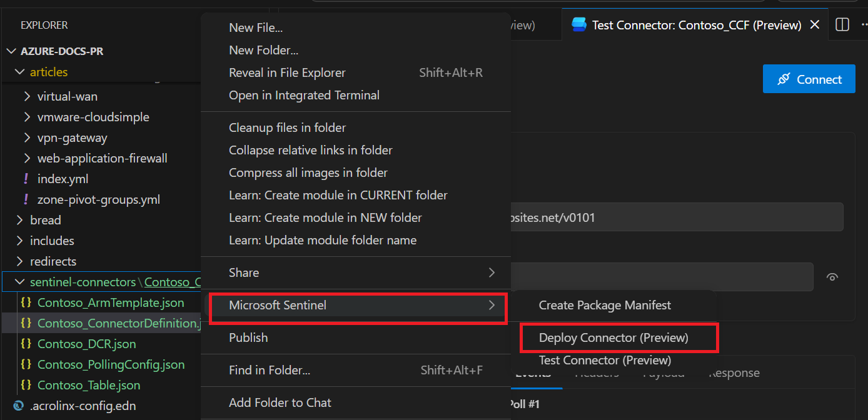Open Contoso_ConnectorDefinition.json file
Screen dimensions: 868x420
coord(119,323)
